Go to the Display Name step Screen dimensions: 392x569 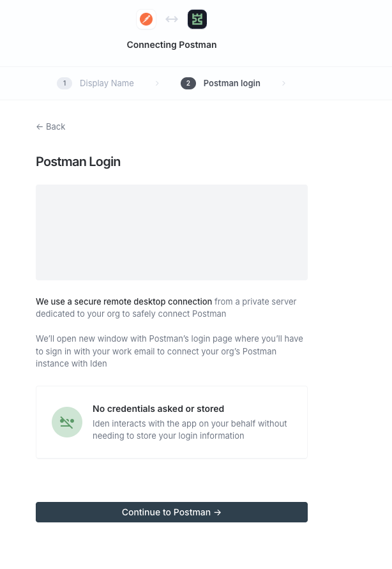pos(107,83)
